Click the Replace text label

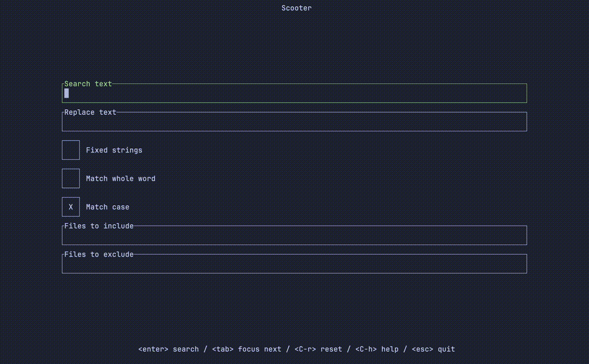pos(90,112)
